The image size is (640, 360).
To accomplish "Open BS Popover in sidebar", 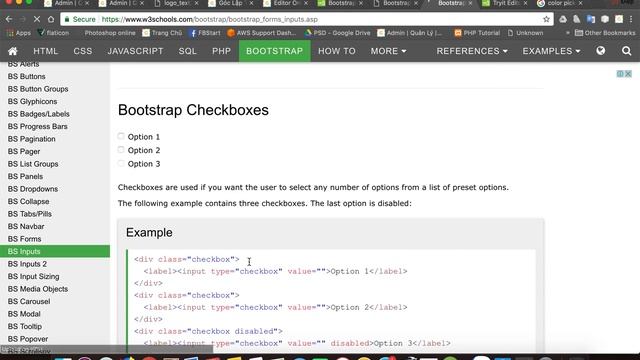I will [28, 339].
